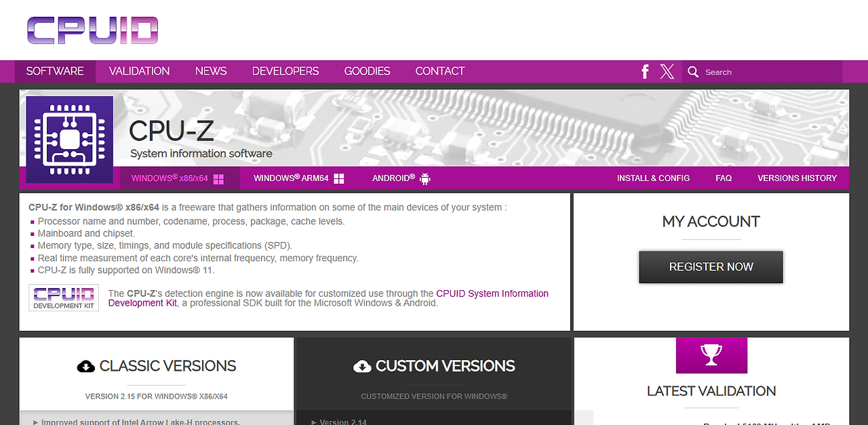
Task: Open the INSTALL & CONFIG section
Action: click(653, 178)
